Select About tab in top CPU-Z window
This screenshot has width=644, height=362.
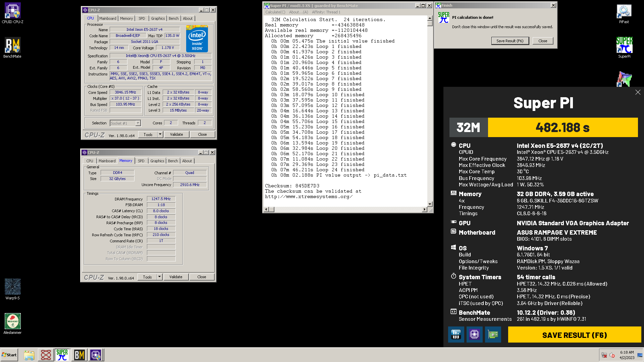(x=187, y=18)
